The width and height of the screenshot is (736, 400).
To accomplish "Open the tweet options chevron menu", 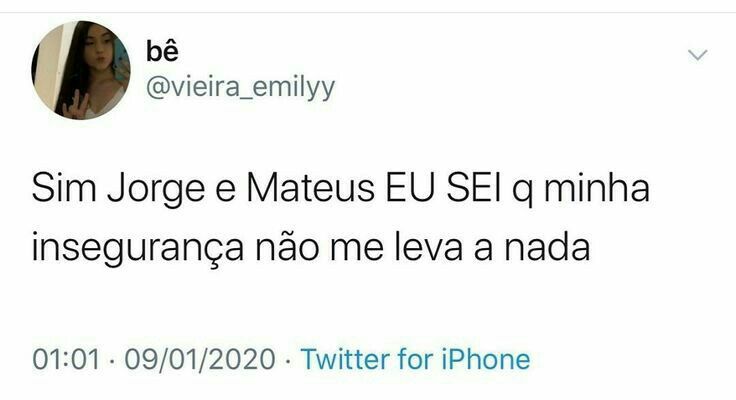I will (699, 54).
